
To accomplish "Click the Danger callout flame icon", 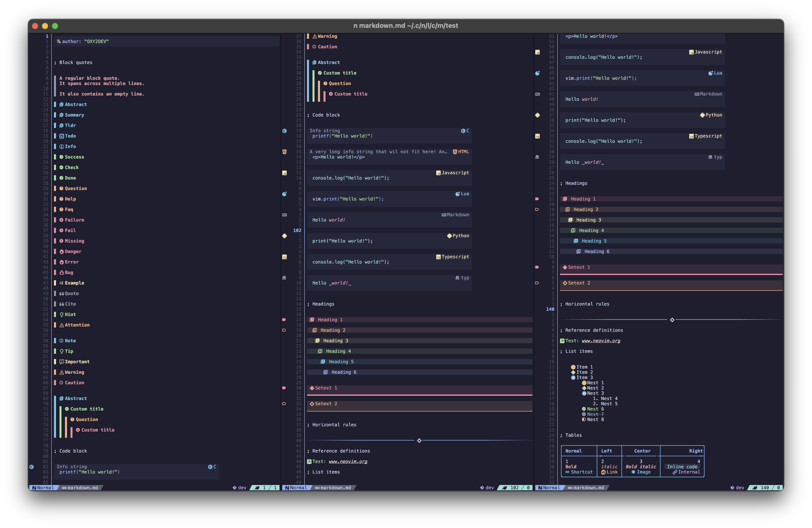I will tap(62, 252).
